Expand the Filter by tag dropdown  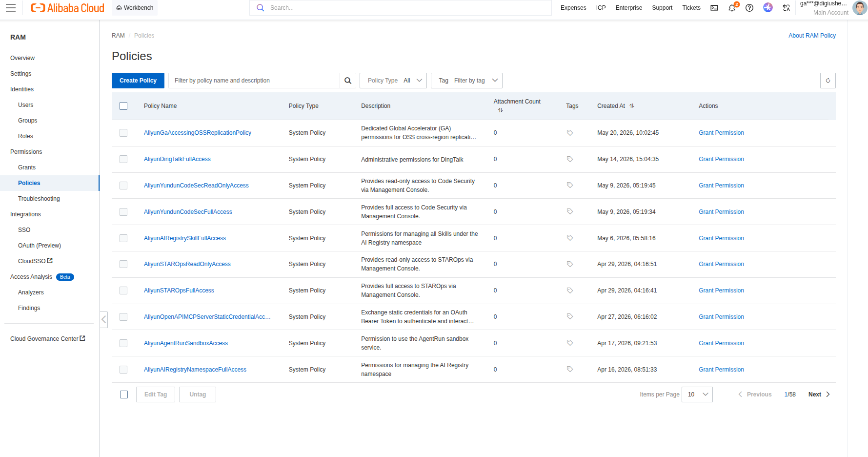(x=466, y=81)
